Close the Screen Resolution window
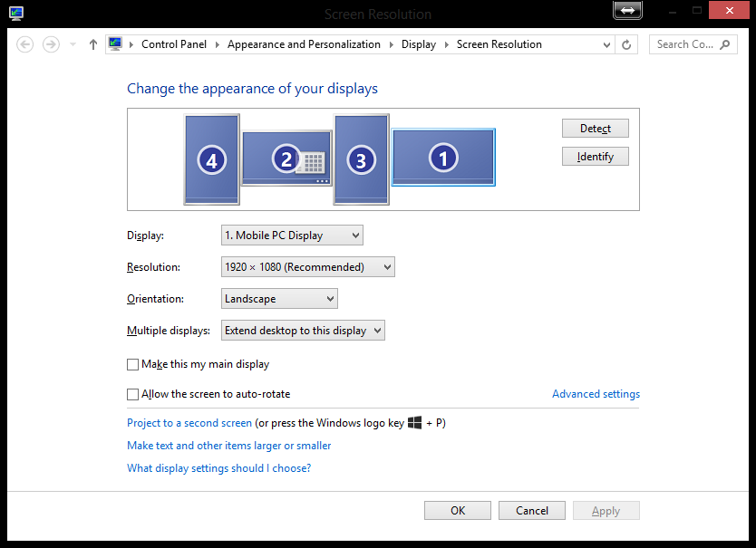 [729, 10]
